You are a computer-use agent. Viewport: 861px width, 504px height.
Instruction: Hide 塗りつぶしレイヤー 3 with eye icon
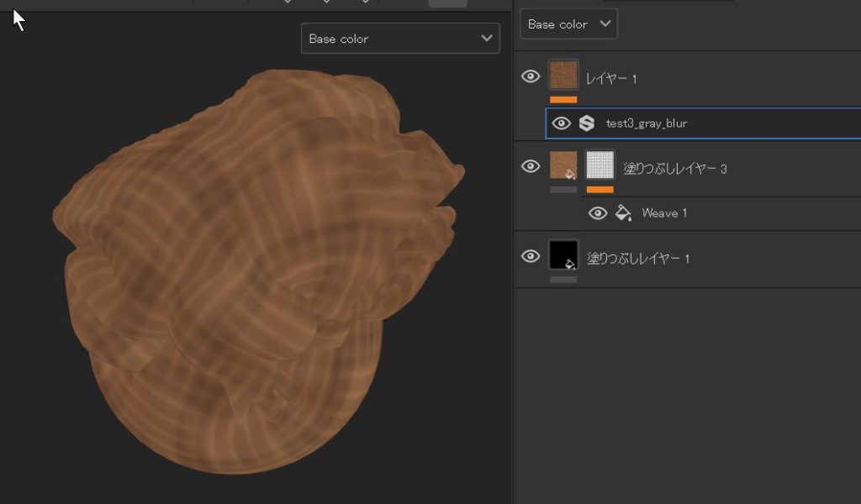coord(531,166)
